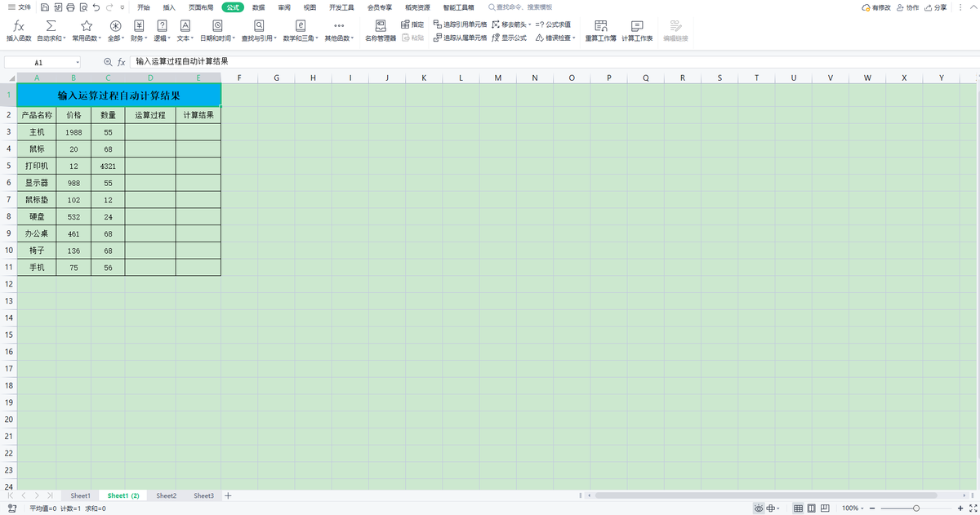Select the Sheet3 worksheet tab
980x515 pixels.
tap(204, 495)
